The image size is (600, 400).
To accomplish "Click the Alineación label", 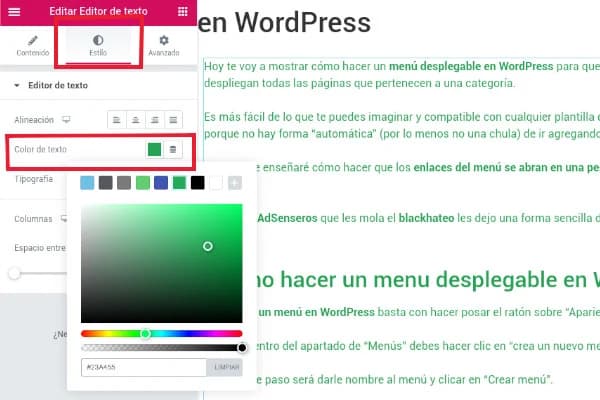I will coord(34,120).
